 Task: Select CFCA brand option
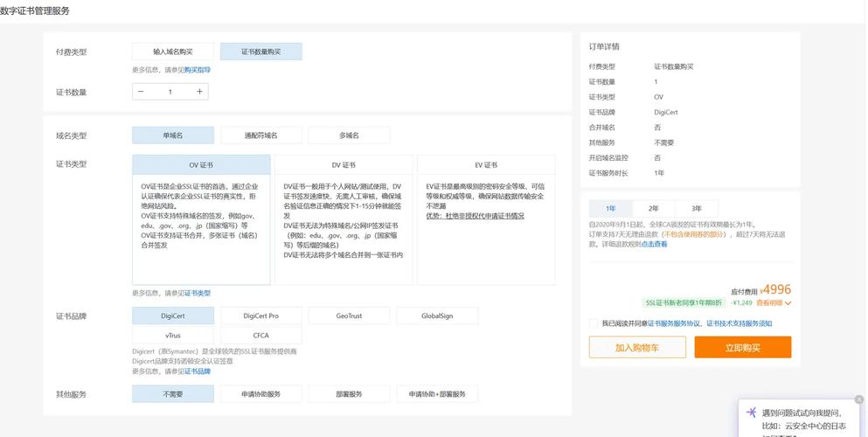click(x=261, y=336)
